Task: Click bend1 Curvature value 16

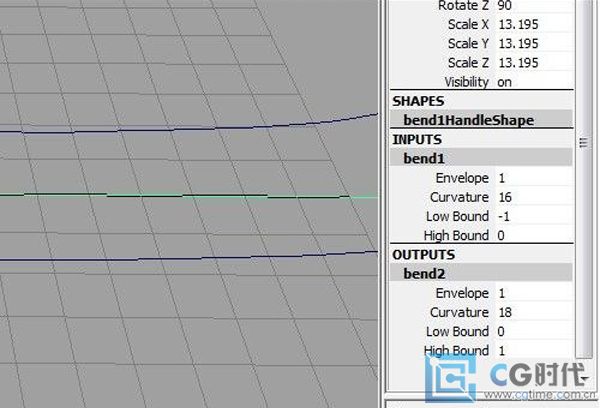Action: [x=504, y=197]
